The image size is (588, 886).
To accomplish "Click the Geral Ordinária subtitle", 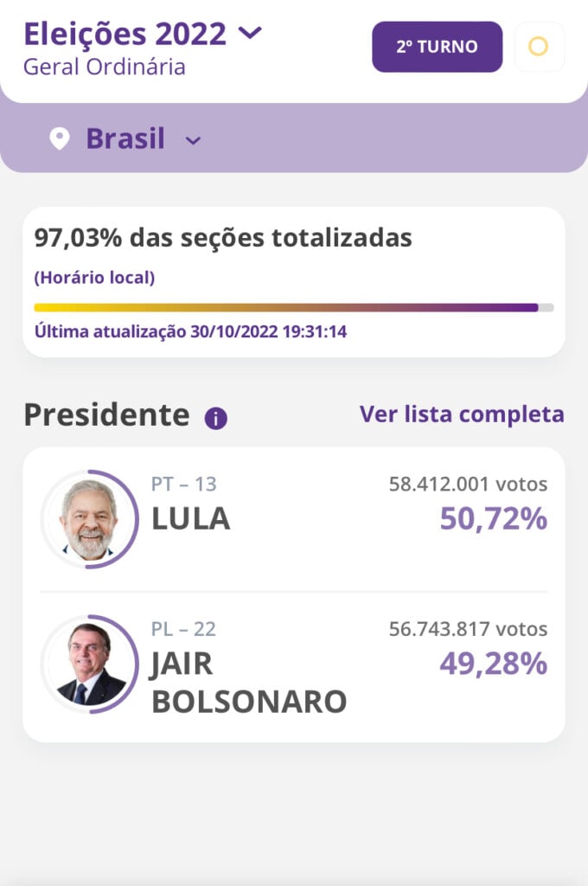I will click(x=104, y=67).
